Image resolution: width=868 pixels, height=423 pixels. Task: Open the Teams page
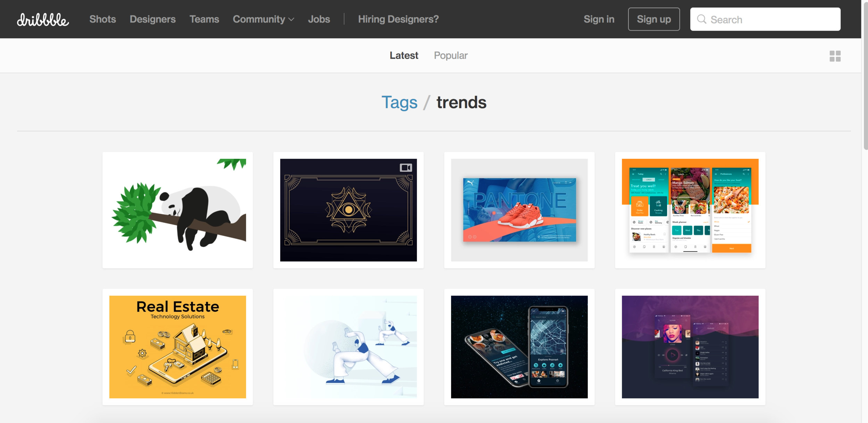204,19
